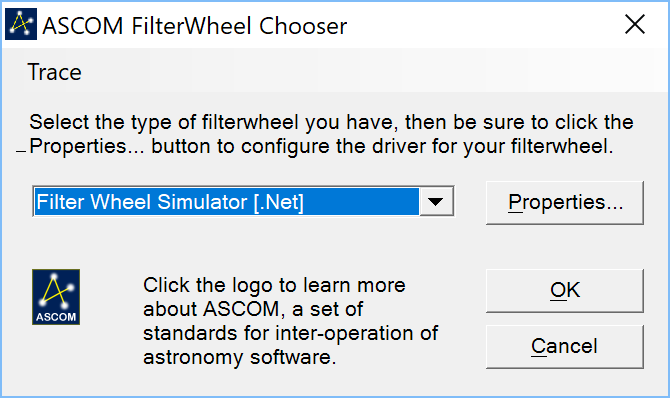Open the Trace menu

click(54, 72)
